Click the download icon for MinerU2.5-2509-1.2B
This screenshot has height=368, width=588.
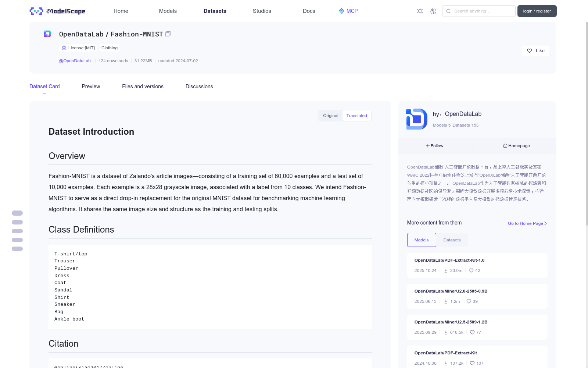(x=446, y=332)
